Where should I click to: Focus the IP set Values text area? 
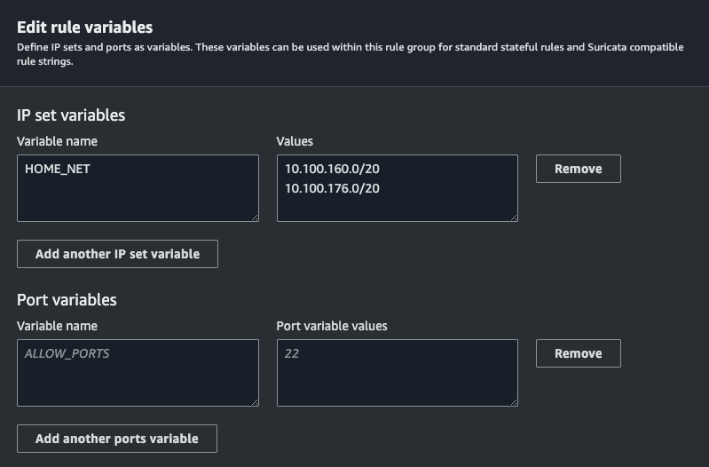click(x=397, y=188)
